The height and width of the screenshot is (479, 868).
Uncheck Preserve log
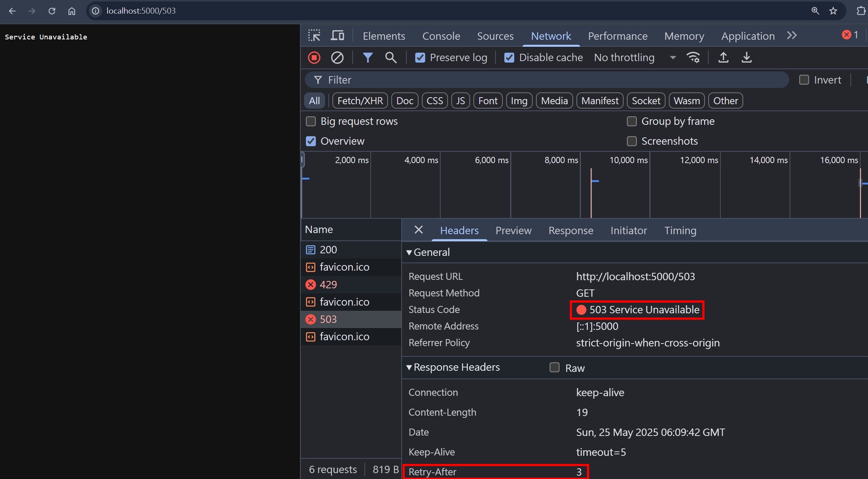click(420, 58)
